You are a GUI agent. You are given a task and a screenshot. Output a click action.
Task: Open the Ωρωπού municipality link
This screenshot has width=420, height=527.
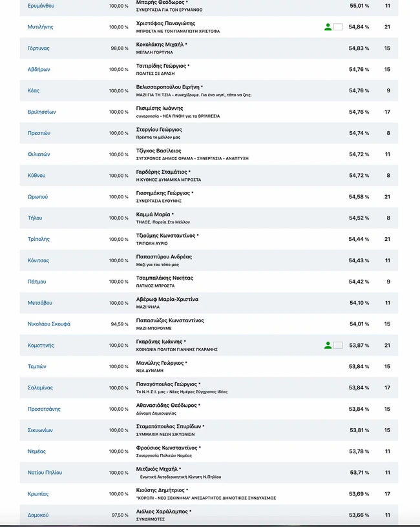pyautogui.click(x=37, y=197)
